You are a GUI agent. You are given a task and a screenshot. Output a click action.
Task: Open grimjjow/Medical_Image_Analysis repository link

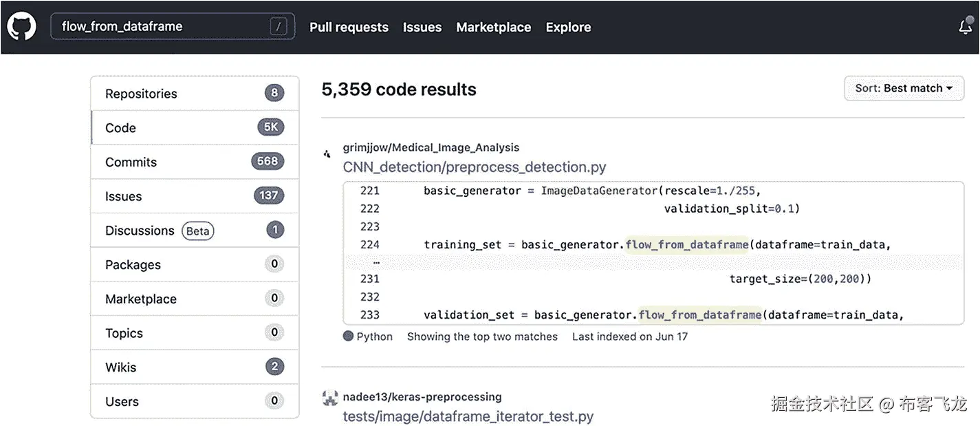tap(431, 147)
